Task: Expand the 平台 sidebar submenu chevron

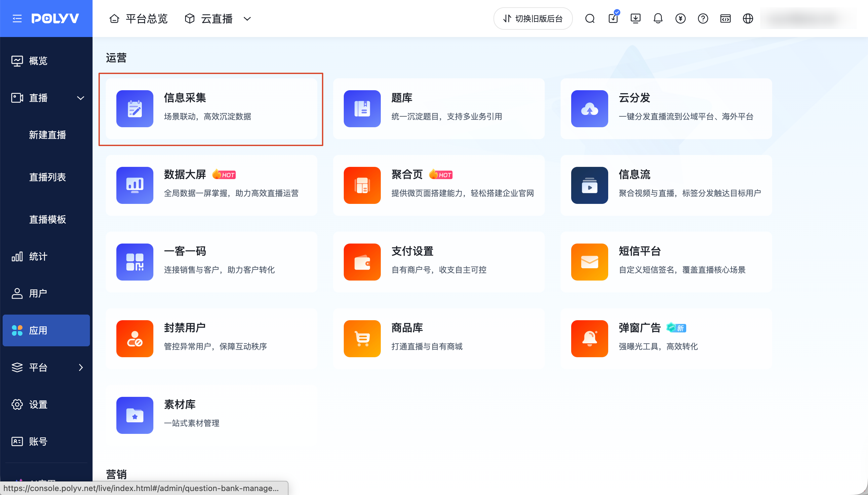Action: 81,367
